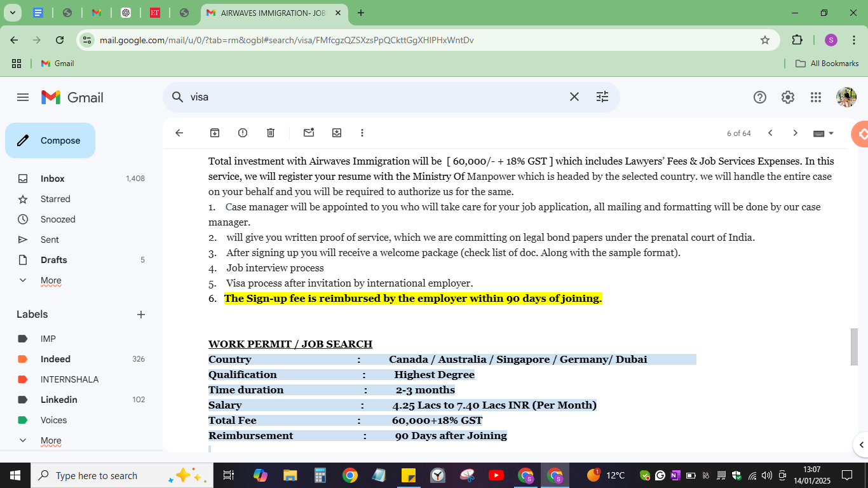868x488 pixels.
Task: Open Chrome tab search dropdown
Action: 12,13
